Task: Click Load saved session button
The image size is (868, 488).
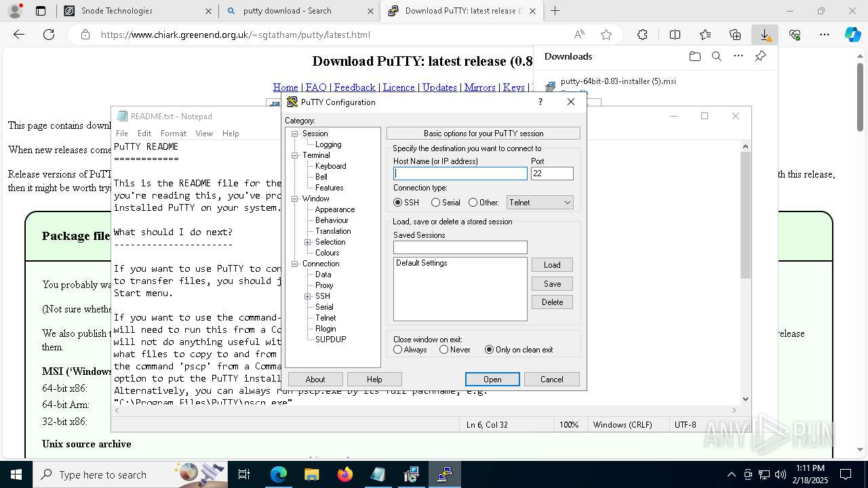Action: click(x=552, y=265)
